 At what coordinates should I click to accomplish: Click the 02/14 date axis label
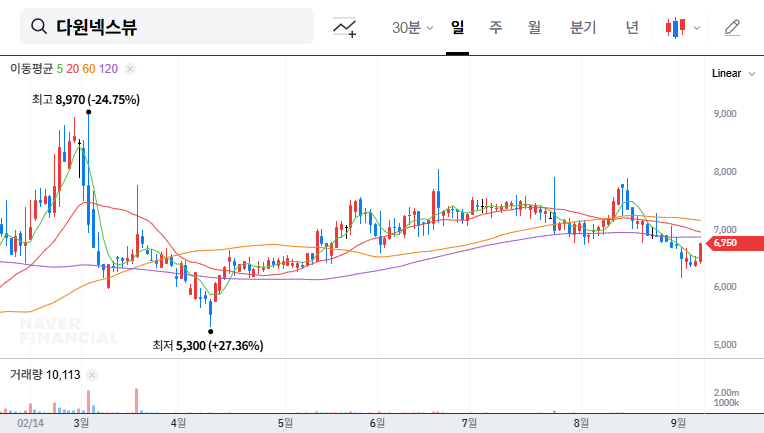coord(31,423)
